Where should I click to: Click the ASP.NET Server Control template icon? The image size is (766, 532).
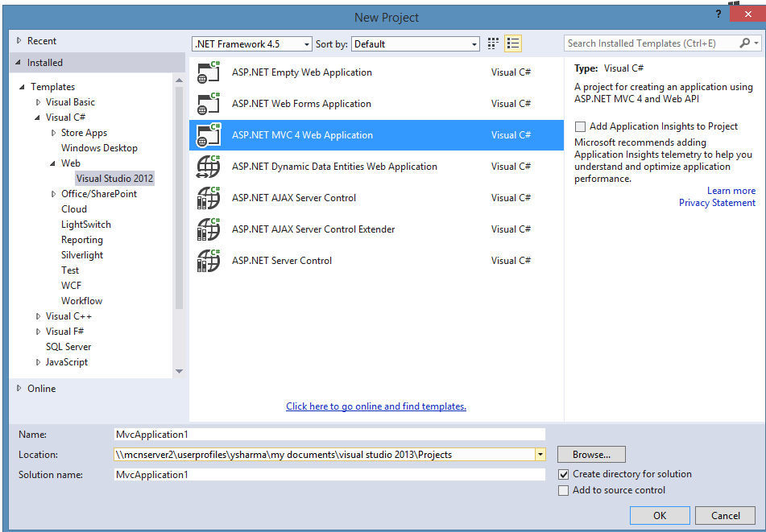coord(209,261)
